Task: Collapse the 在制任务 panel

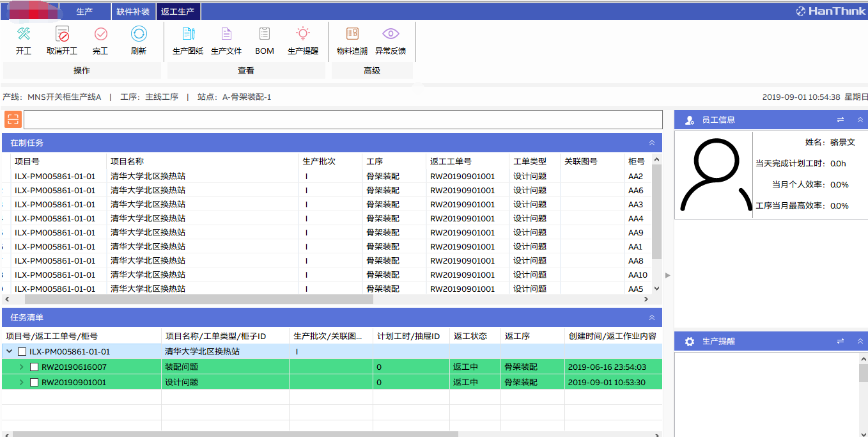Action: [652, 143]
